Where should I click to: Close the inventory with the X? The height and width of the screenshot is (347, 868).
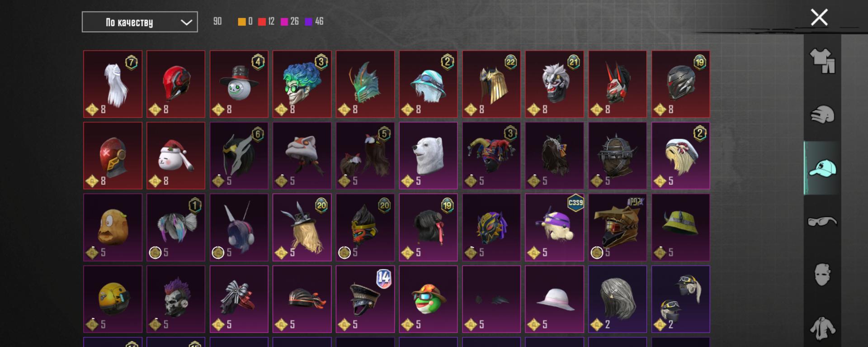click(819, 18)
